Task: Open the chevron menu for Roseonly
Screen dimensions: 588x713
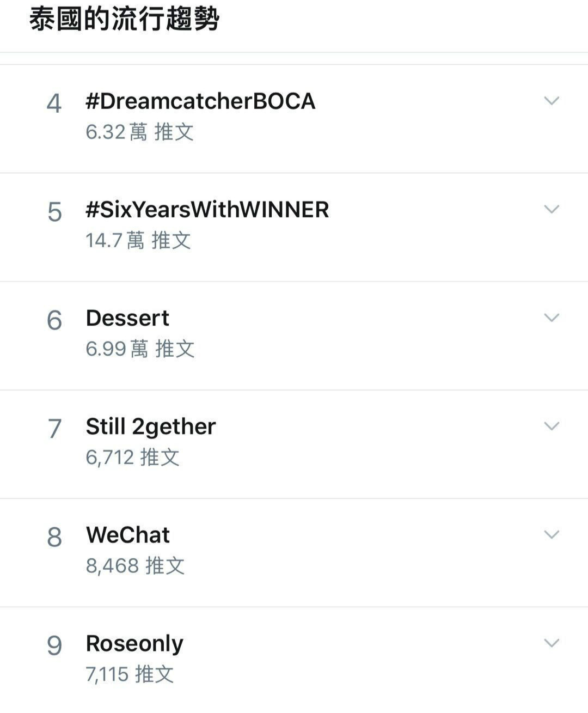Action: tap(552, 643)
